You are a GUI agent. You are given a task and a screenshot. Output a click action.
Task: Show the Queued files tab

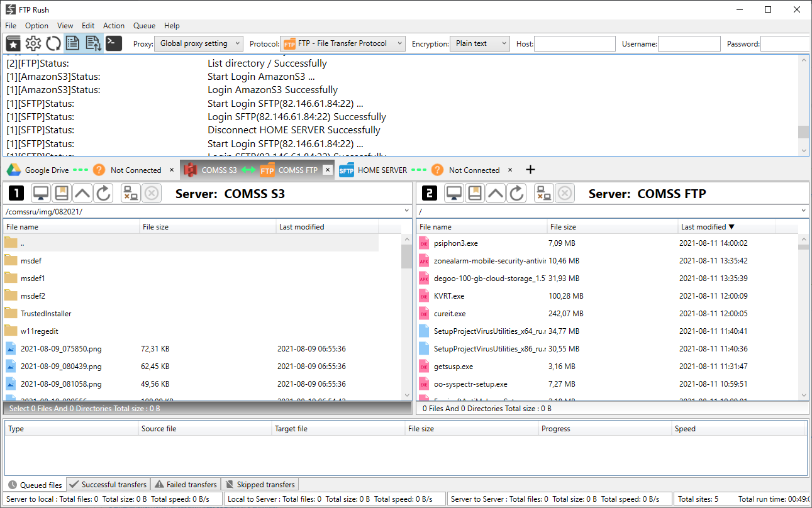[x=35, y=485]
